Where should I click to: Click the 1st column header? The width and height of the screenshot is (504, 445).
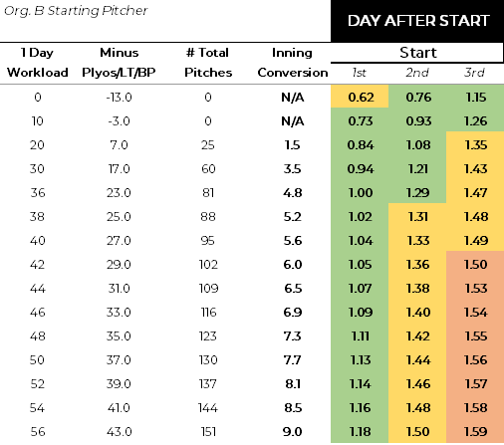(360, 73)
